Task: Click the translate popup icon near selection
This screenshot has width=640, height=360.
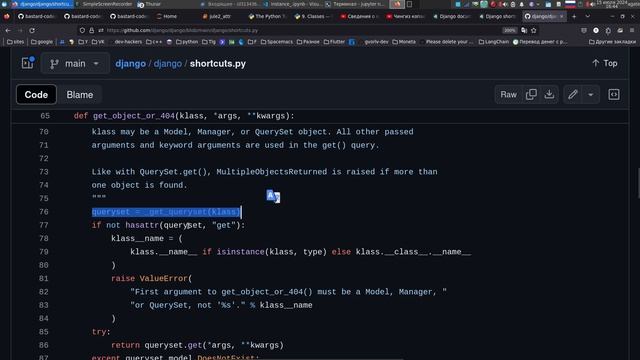Action: 273,196
